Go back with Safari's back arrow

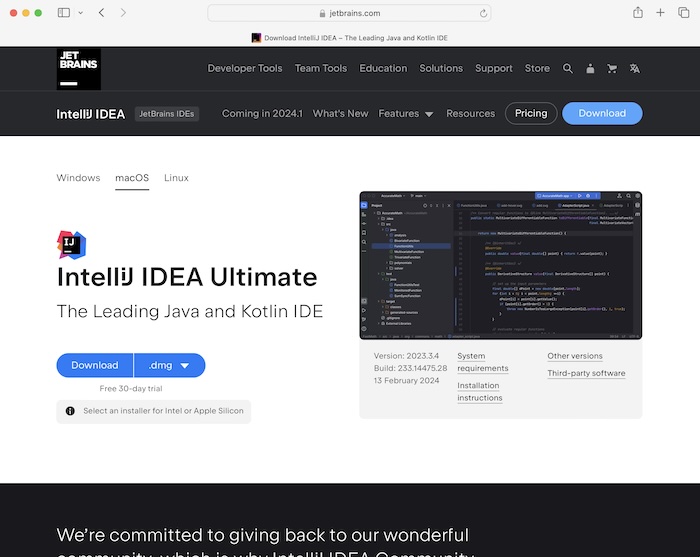pos(102,12)
